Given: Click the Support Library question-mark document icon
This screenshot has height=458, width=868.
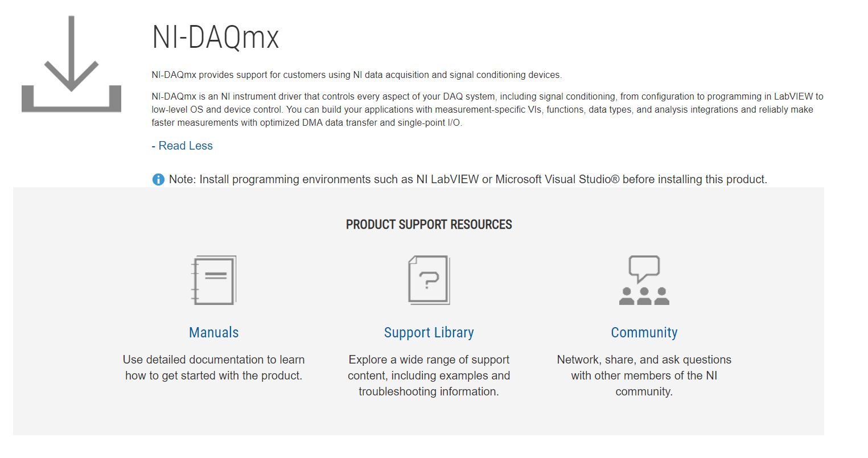Looking at the screenshot, I should (429, 280).
